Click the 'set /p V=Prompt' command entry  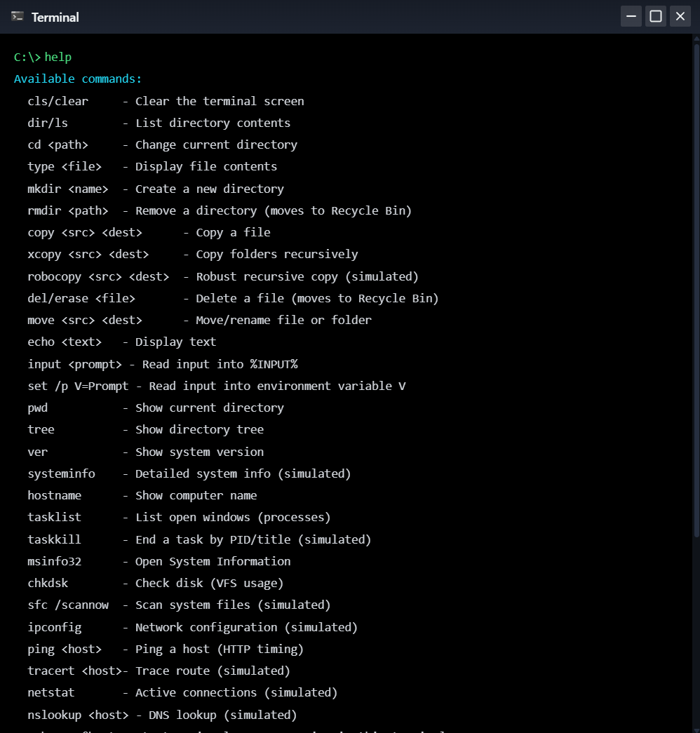pos(78,386)
